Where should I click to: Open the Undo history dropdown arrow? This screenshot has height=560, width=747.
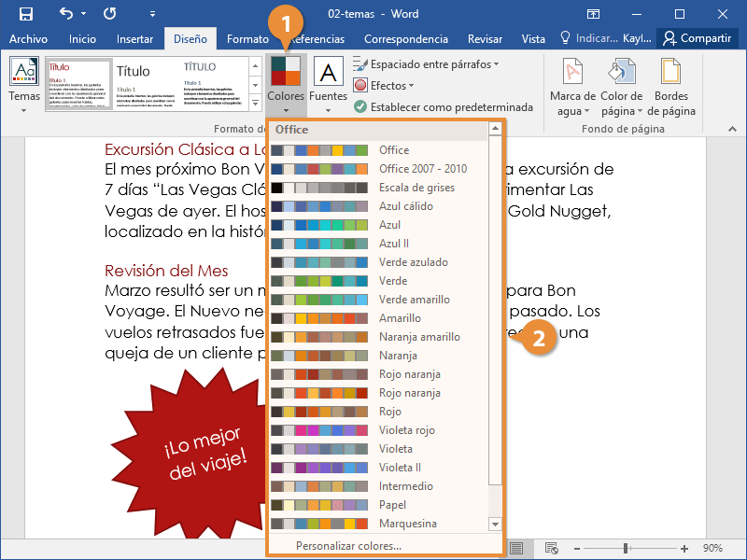click(83, 14)
